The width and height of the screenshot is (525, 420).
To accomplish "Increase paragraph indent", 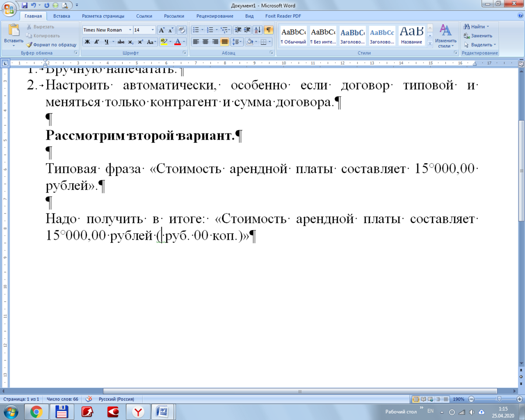I will 247,30.
